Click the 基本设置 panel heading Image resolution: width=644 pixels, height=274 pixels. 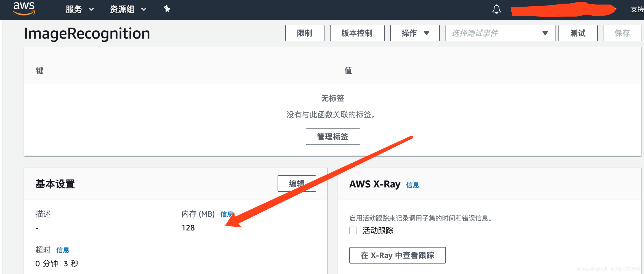[x=55, y=184]
